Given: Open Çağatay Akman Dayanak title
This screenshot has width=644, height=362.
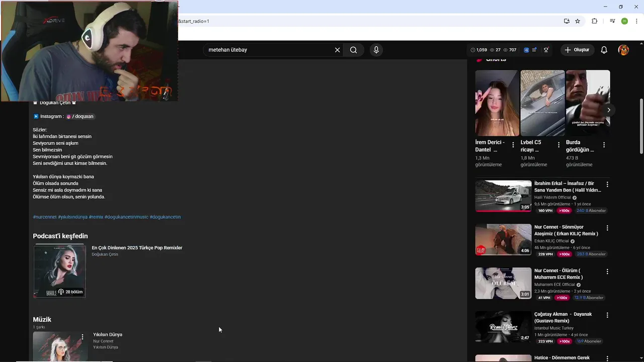Looking at the screenshot, I should [x=563, y=317].
